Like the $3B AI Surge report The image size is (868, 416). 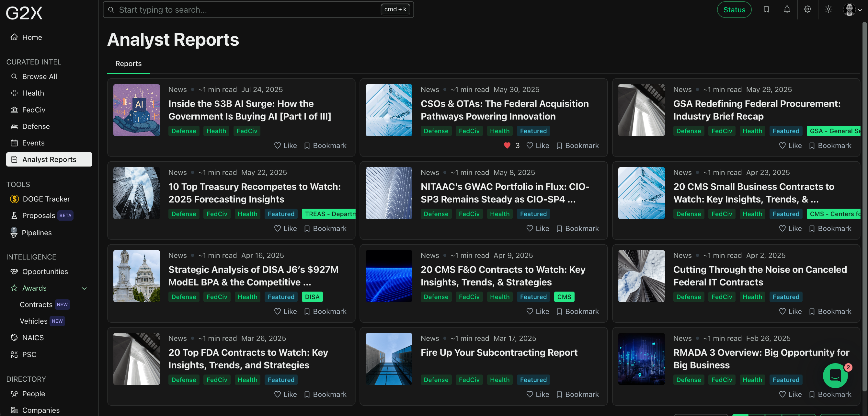pos(285,146)
